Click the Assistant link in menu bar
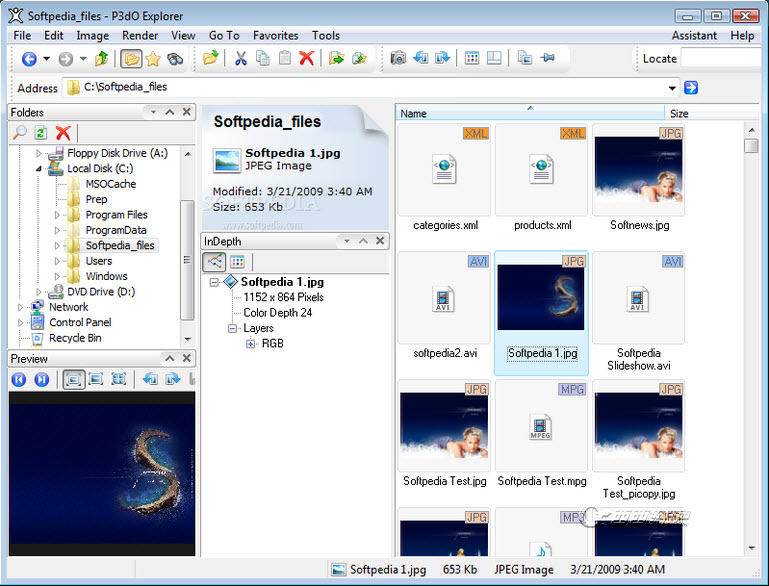This screenshot has width=769, height=586. coord(694,35)
